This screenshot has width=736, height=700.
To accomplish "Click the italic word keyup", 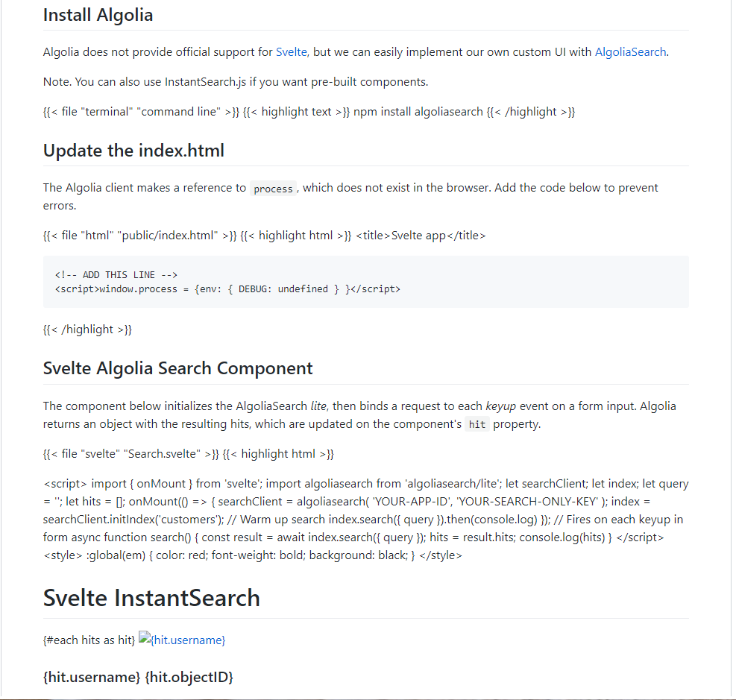I will (x=500, y=406).
